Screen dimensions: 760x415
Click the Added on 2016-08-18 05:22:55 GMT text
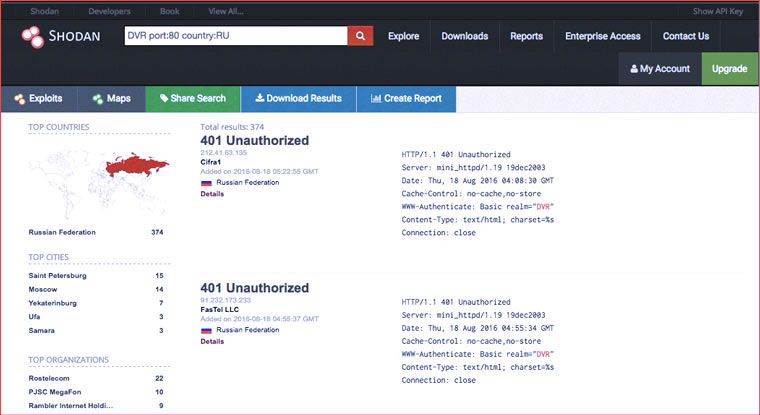259,172
